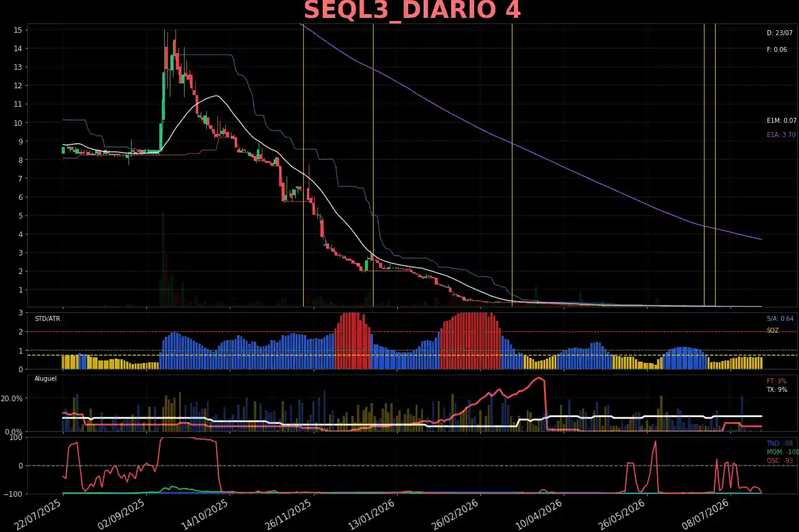The width and height of the screenshot is (799, 532).
Task: Click the first red squeeze block in STD/ATR
Action: coord(353,341)
